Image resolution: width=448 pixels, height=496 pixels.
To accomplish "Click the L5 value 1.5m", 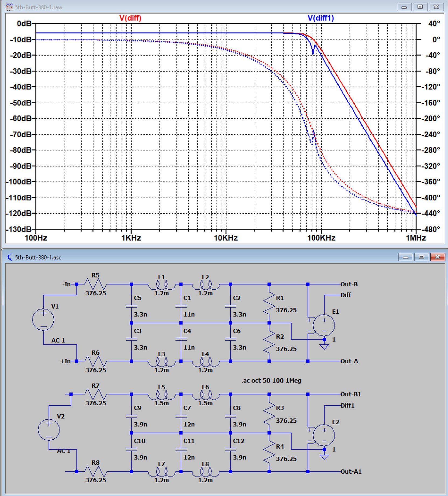I will click(161, 403).
